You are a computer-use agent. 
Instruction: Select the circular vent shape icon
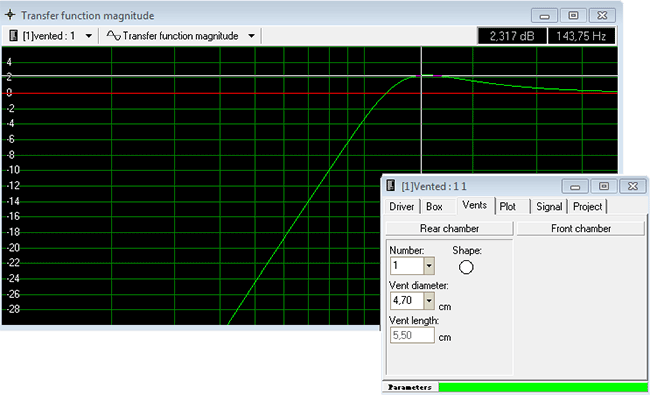[x=466, y=267]
